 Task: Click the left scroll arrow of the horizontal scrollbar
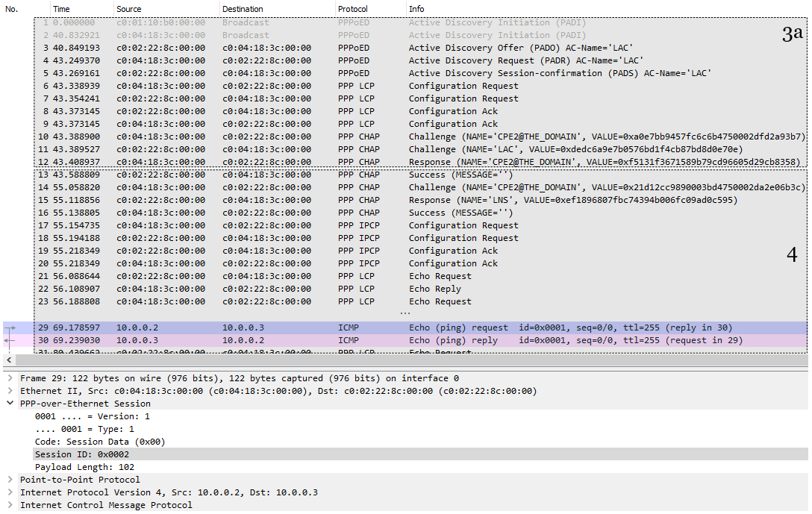9,360
